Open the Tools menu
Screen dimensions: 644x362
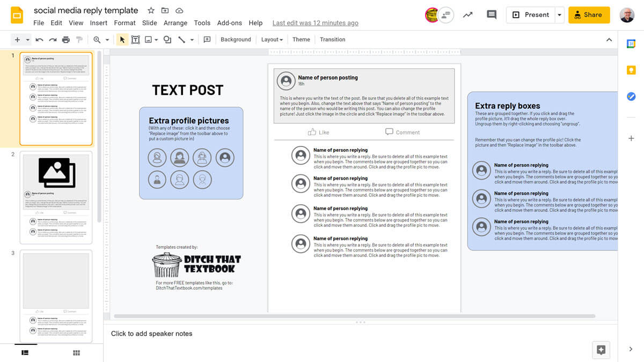click(202, 23)
